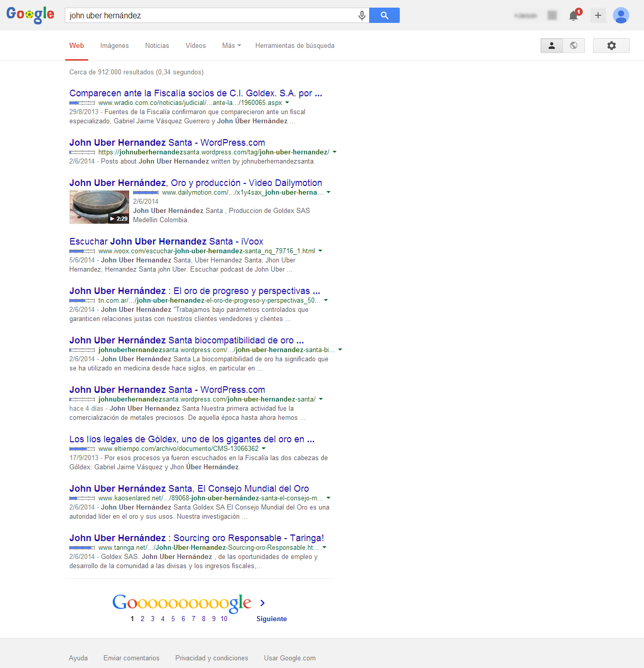Click the blurred user name in header
The height and width of the screenshot is (668, 644).
pyautogui.click(x=526, y=15)
